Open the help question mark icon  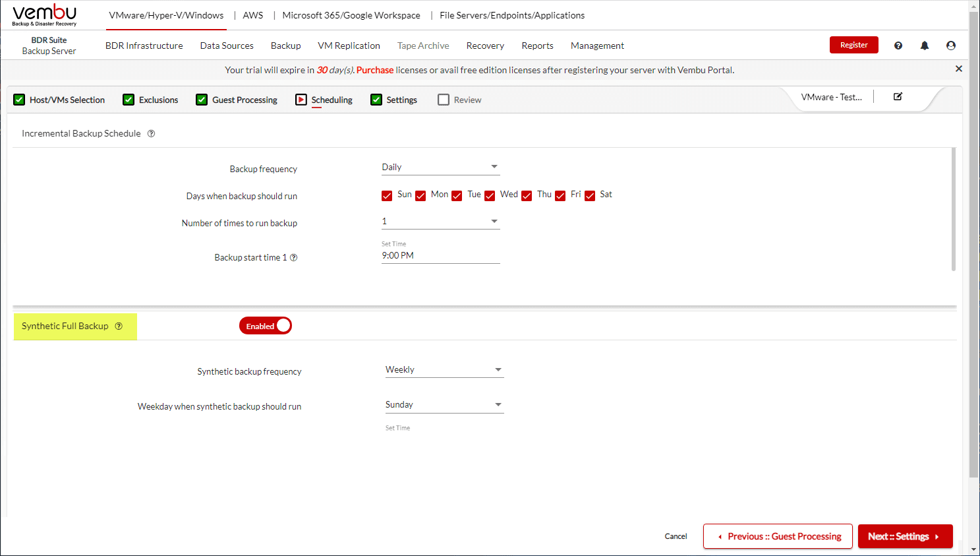pyautogui.click(x=898, y=46)
